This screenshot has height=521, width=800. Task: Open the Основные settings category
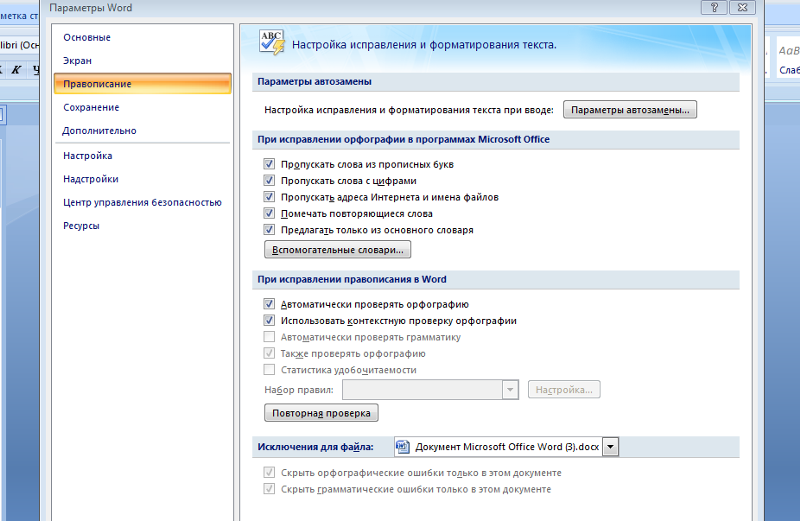pyautogui.click(x=87, y=37)
